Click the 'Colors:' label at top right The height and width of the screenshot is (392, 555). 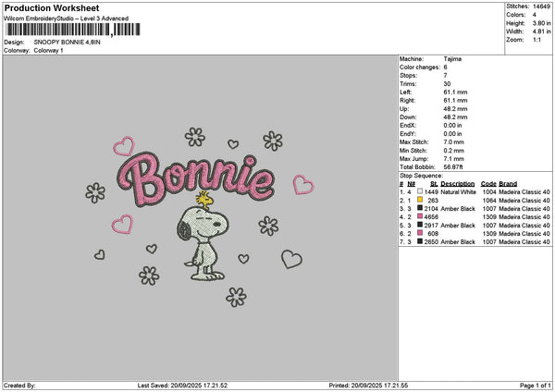tap(516, 15)
